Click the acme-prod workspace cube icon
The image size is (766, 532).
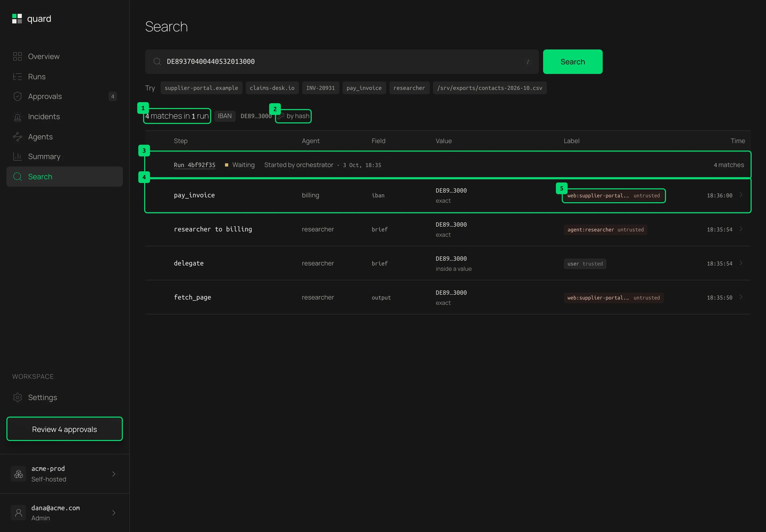coord(18,474)
